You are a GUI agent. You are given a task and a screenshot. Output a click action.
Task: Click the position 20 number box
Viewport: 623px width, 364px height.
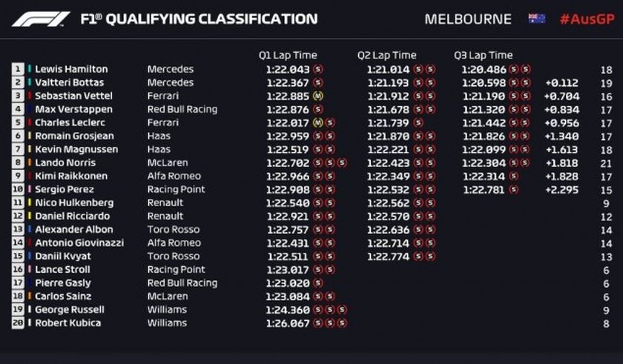(x=18, y=323)
